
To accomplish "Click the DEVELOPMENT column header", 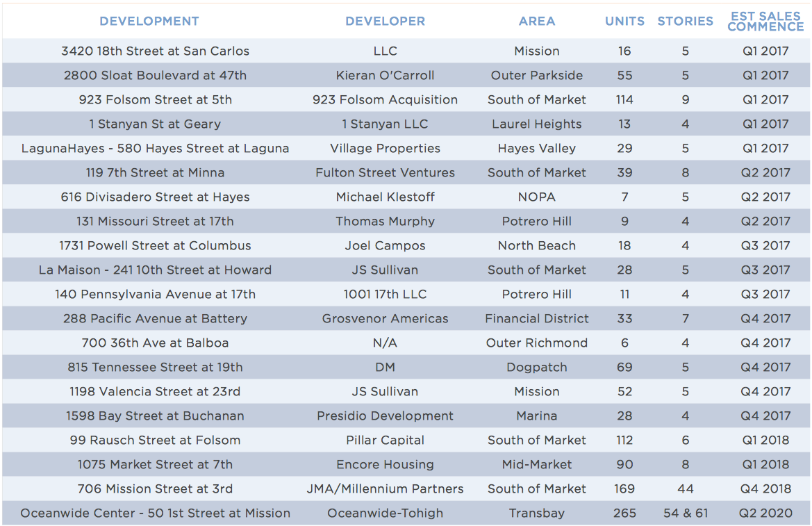I will coord(149,22).
